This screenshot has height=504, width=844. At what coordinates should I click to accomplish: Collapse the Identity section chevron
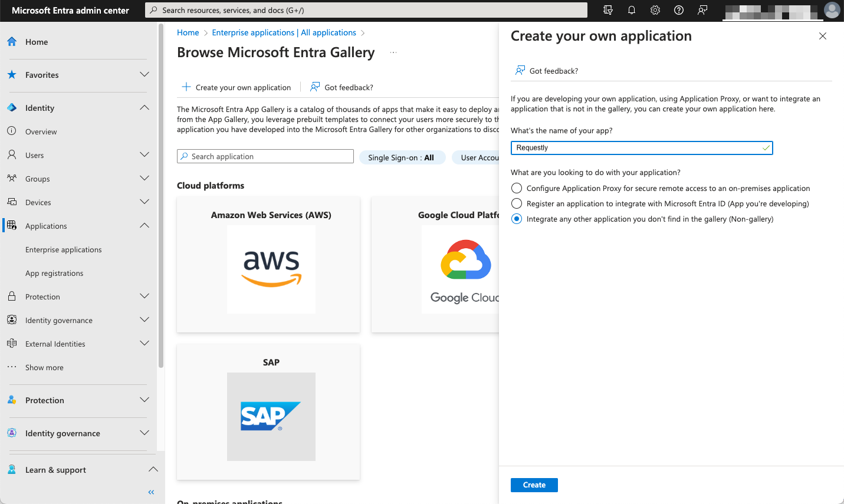click(x=145, y=107)
